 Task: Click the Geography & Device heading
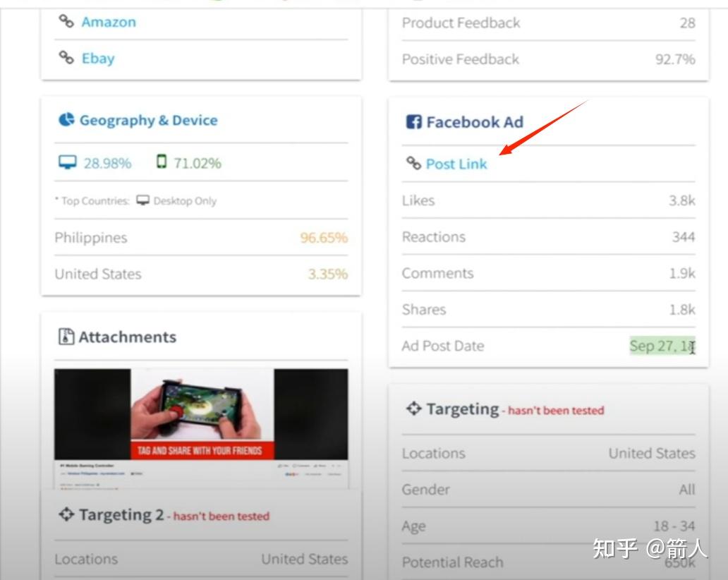(148, 120)
